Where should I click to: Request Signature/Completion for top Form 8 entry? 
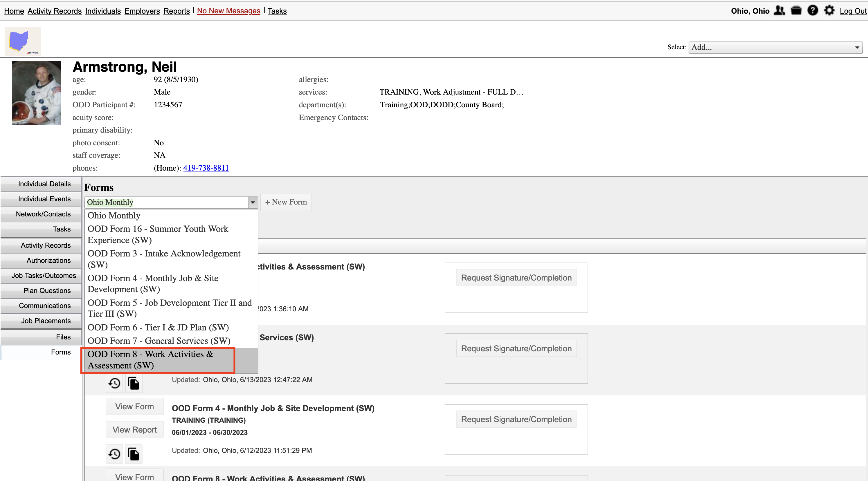(516, 278)
